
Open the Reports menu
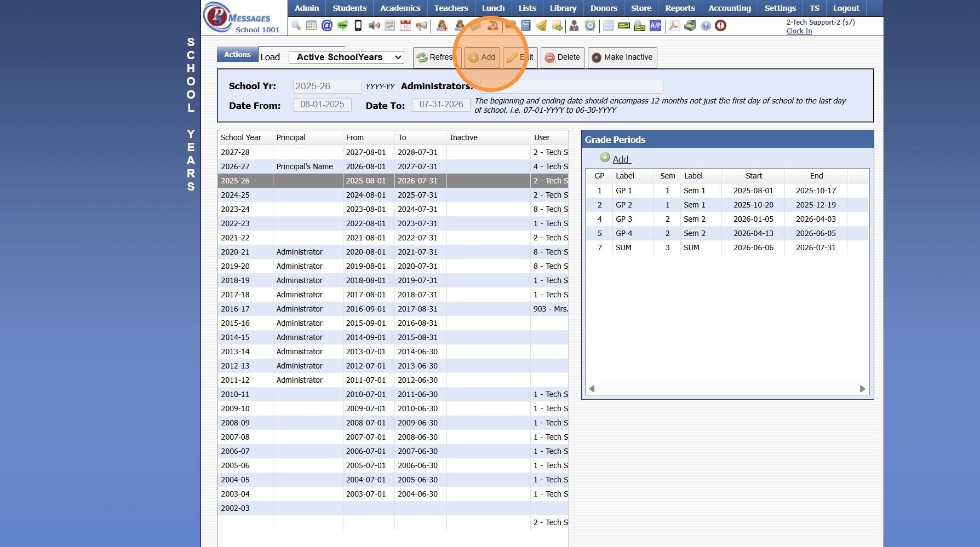[x=680, y=8]
